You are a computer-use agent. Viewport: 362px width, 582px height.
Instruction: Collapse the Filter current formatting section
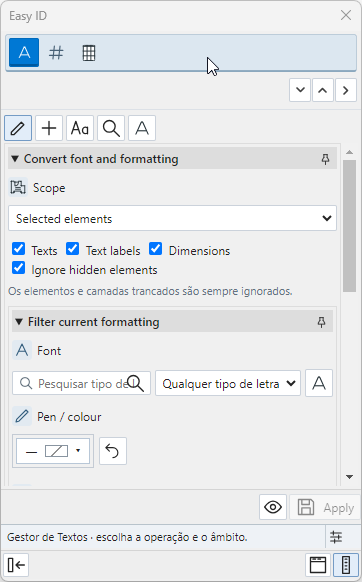point(19,322)
